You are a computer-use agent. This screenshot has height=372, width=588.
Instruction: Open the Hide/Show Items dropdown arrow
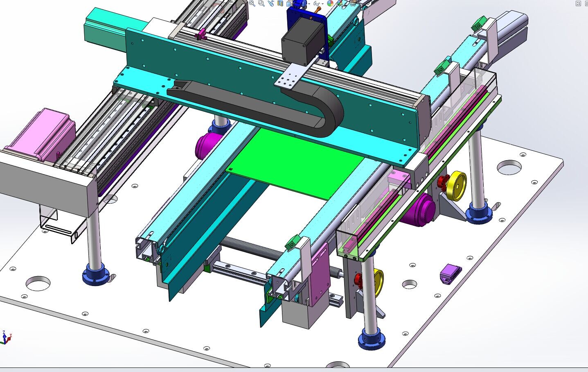click(x=322, y=4)
